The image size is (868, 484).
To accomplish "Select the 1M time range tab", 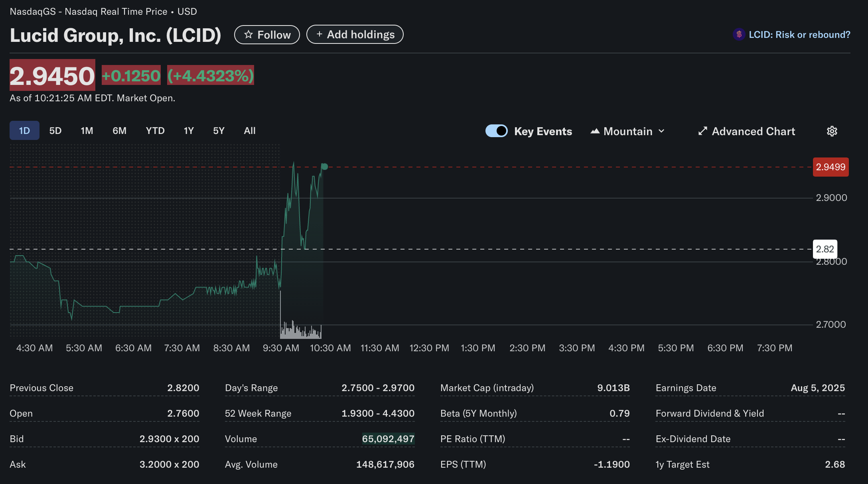I will [x=87, y=131].
